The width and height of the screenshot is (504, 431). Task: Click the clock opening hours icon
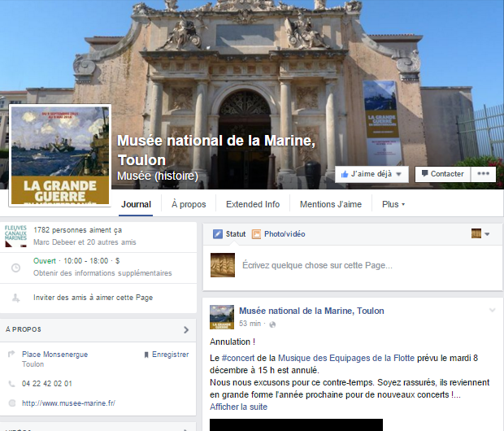15,268
